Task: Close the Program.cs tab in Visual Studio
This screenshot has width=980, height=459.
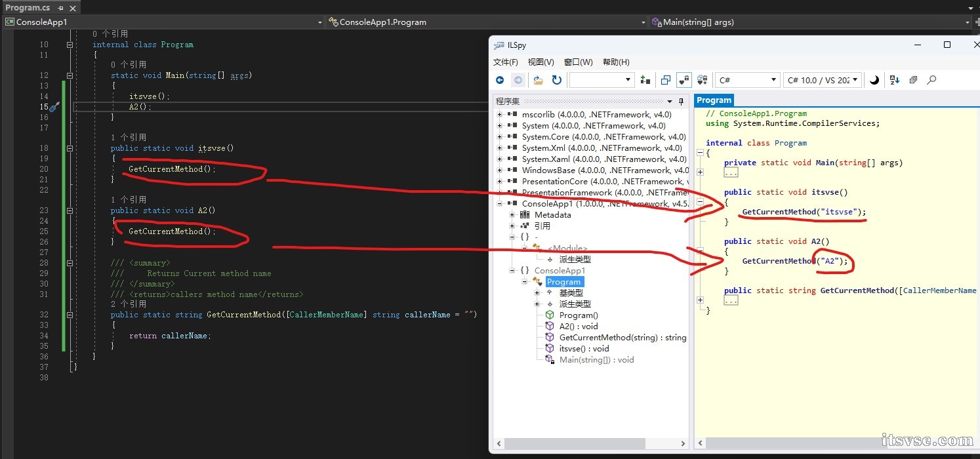Action: coord(72,8)
